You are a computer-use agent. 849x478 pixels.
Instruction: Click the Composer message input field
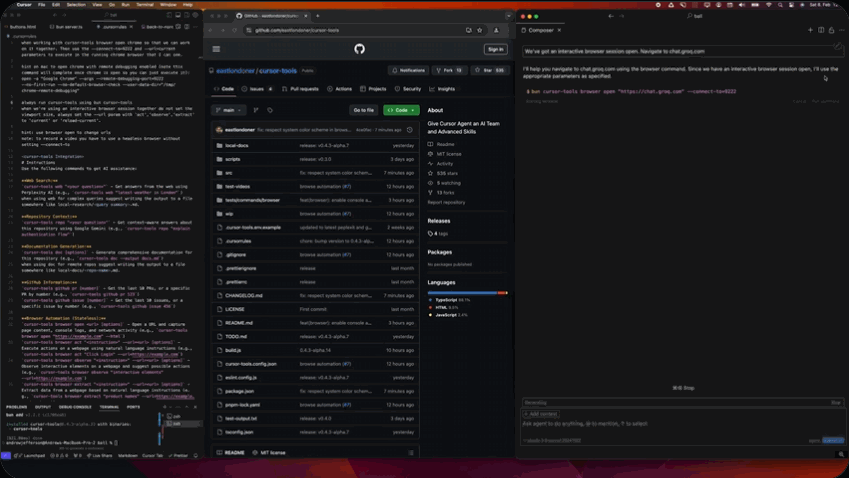683,424
